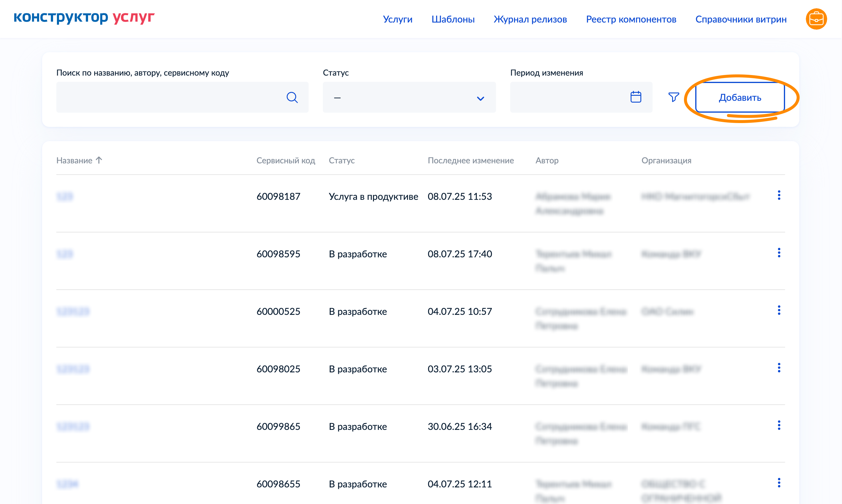Open service name link in row 60099865
The width and height of the screenshot is (842, 504).
[x=73, y=426]
